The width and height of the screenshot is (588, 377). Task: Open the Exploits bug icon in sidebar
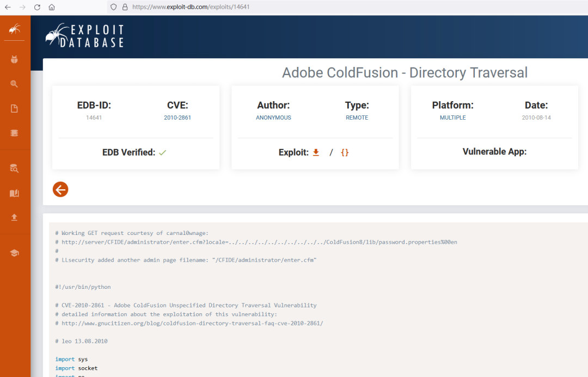click(x=15, y=59)
